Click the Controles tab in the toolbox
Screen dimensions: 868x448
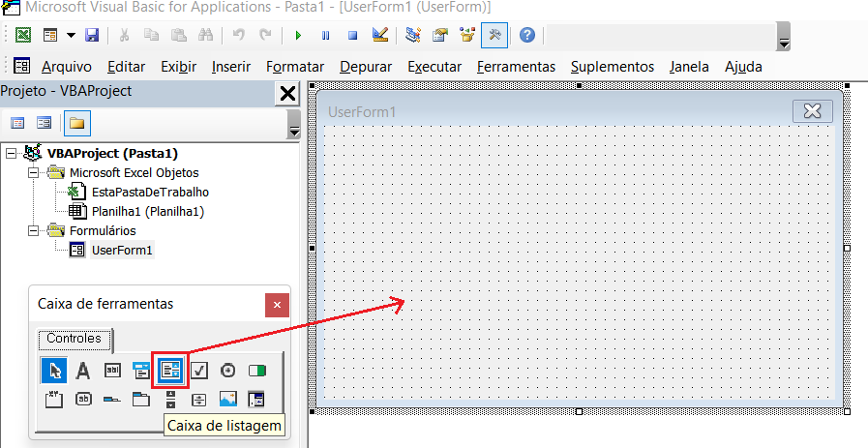pyautogui.click(x=75, y=339)
